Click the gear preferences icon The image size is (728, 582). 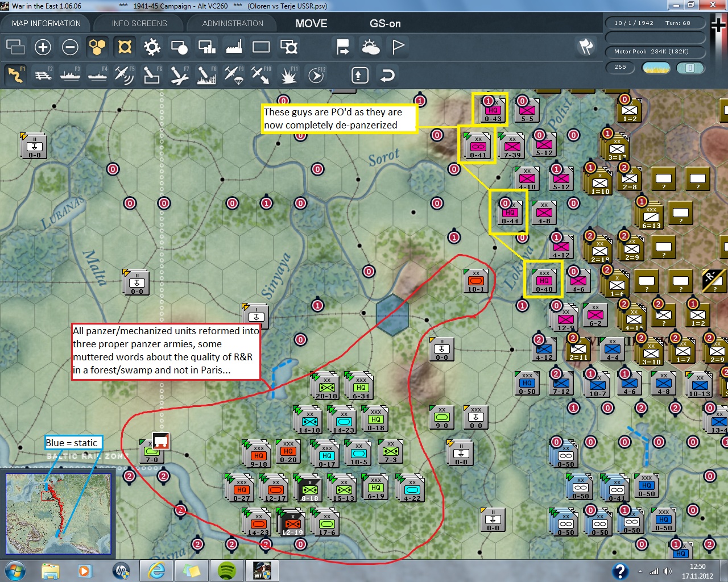coord(152,47)
